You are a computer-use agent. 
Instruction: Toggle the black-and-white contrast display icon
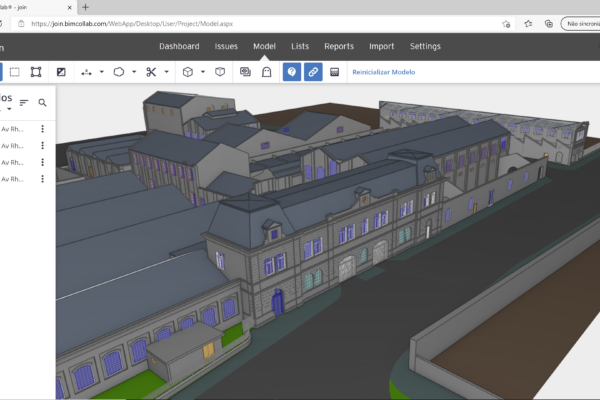tap(61, 72)
